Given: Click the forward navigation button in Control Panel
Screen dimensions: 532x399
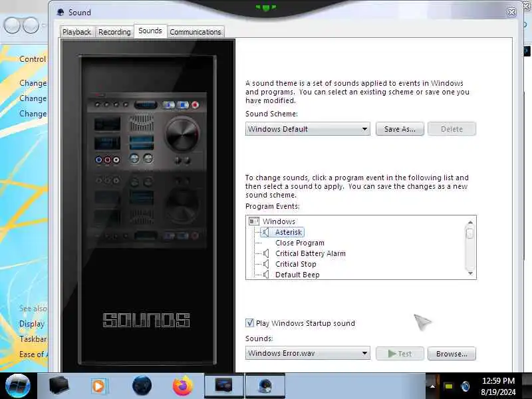Looking at the screenshot, I should tap(31, 26).
